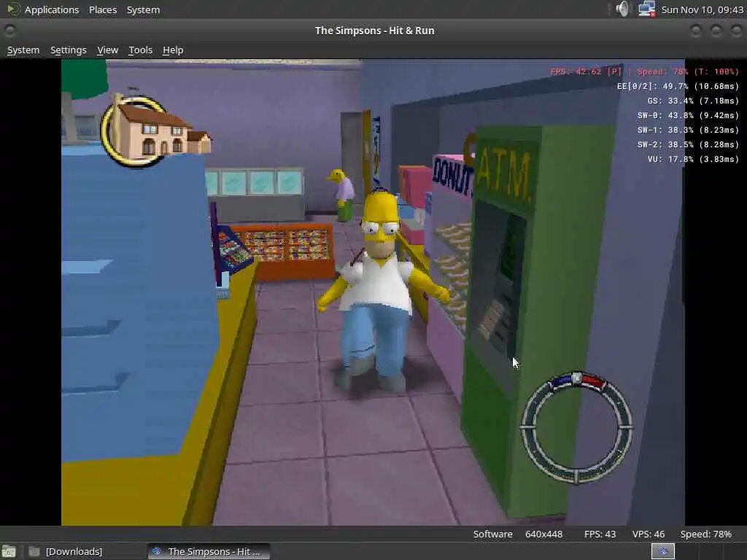Viewport: 747px width, 560px height.
Task: Click the 640x448 resolution status text
Action: click(x=543, y=534)
